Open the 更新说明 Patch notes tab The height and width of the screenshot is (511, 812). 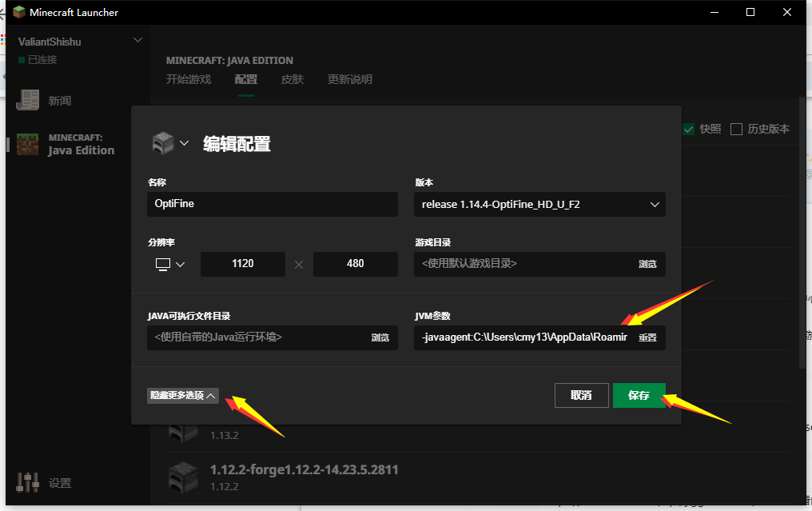350,79
